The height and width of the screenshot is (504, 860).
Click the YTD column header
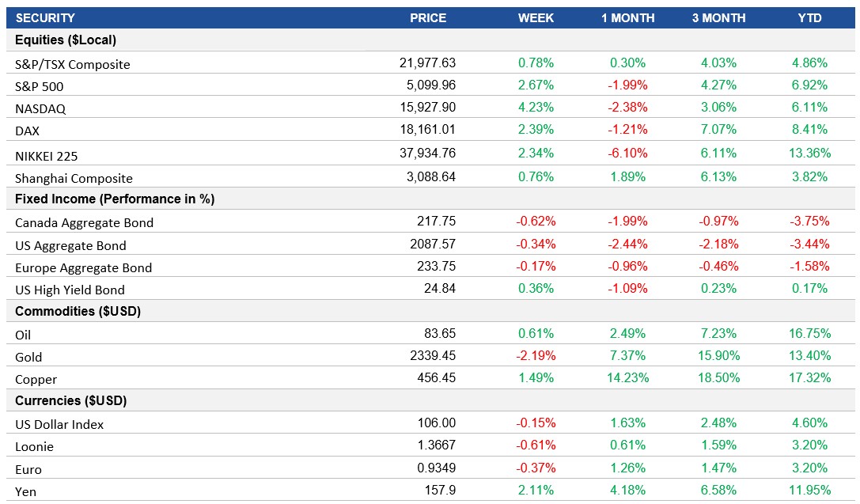coord(809,17)
